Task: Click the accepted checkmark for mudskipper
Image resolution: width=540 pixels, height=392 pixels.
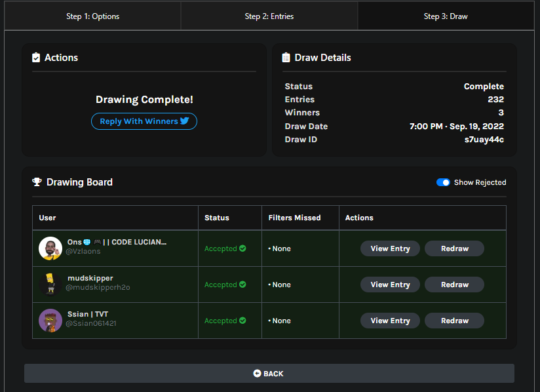Action: (242, 284)
